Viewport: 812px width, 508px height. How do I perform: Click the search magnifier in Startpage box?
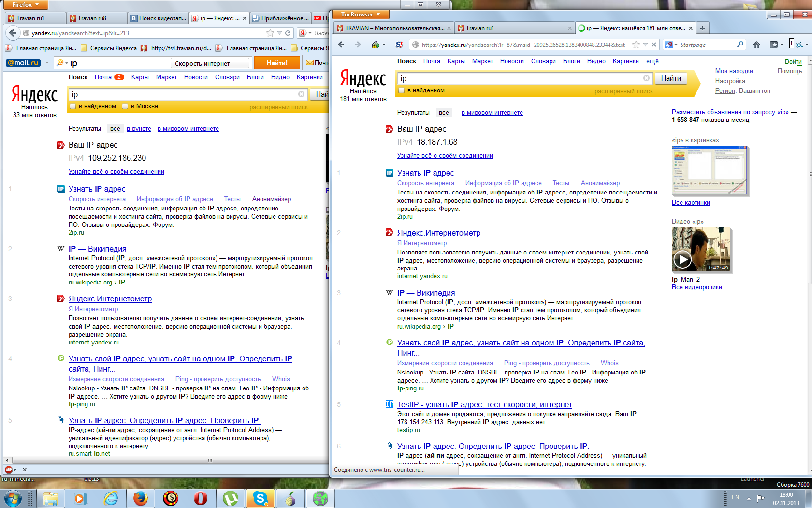coord(740,45)
